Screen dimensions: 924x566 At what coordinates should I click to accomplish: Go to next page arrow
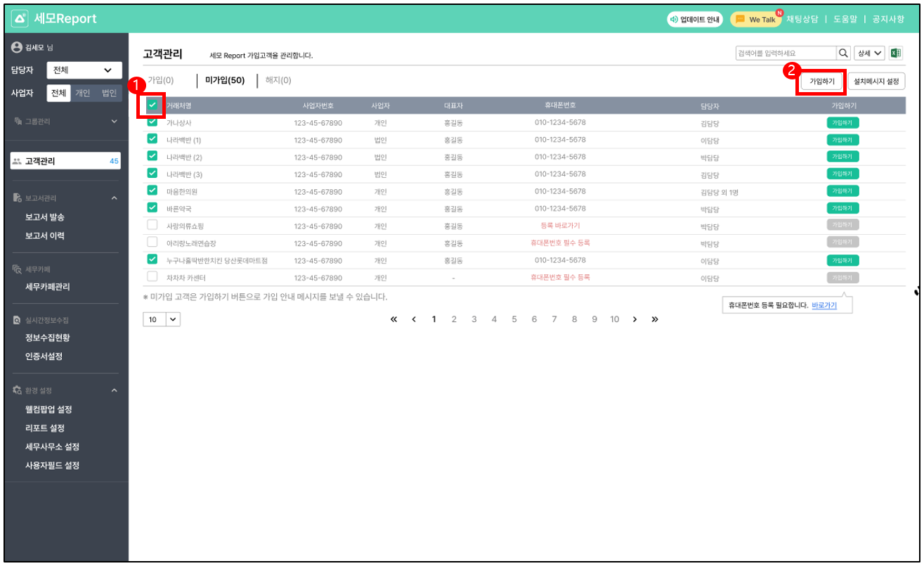point(635,319)
